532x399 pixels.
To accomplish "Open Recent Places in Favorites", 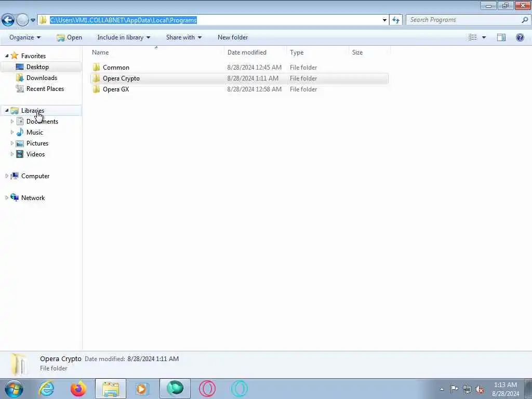I will (45, 88).
